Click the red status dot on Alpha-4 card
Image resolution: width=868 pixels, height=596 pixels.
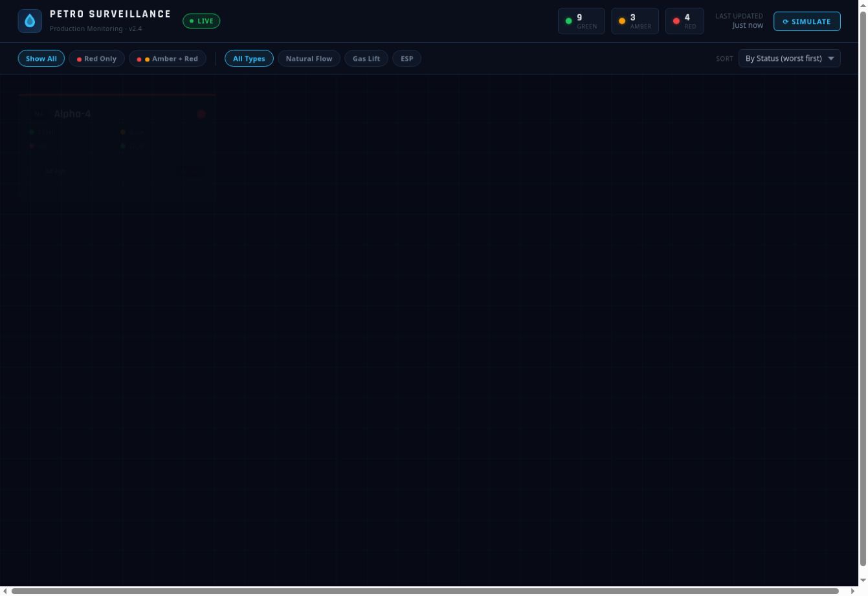click(x=201, y=114)
